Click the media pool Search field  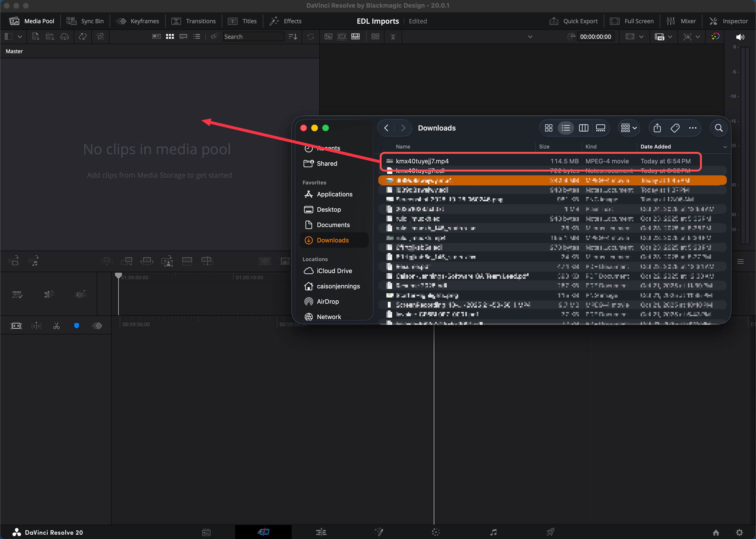click(253, 36)
